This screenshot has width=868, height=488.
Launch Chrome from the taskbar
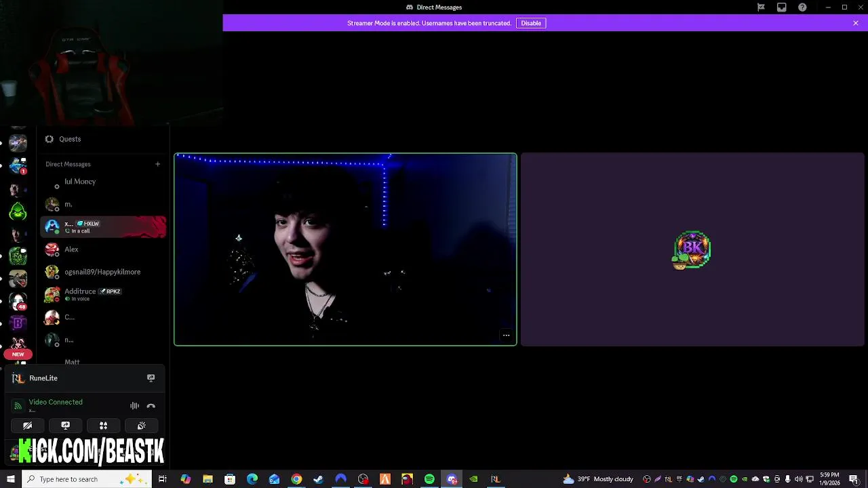click(296, 479)
